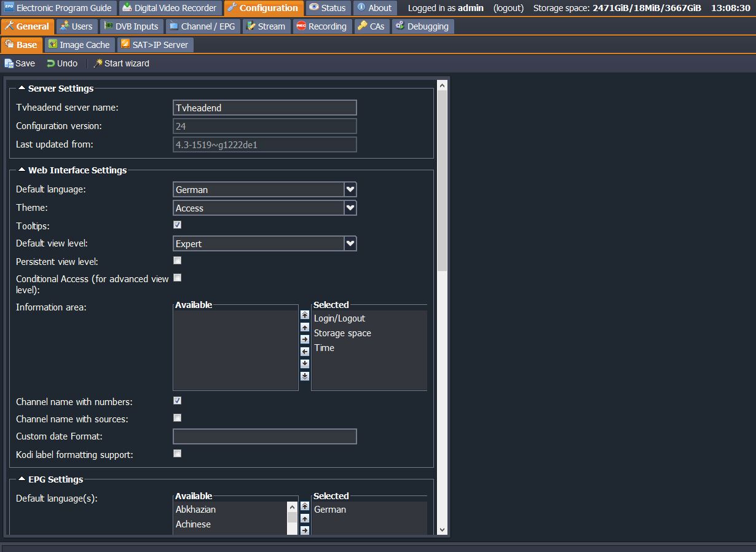This screenshot has width=756, height=552.
Task: Move Information area item up one
Action: click(305, 327)
